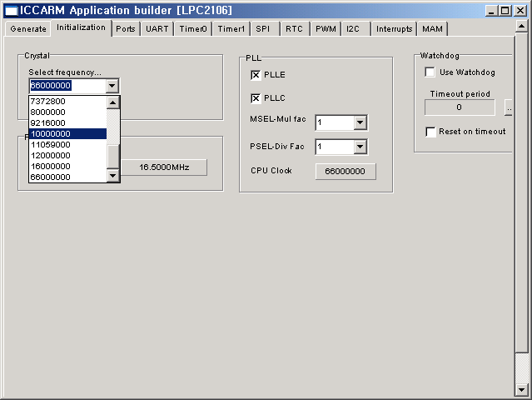The image size is (532, 400).
Task: Open the UART tab
Action: click(157, 29)
